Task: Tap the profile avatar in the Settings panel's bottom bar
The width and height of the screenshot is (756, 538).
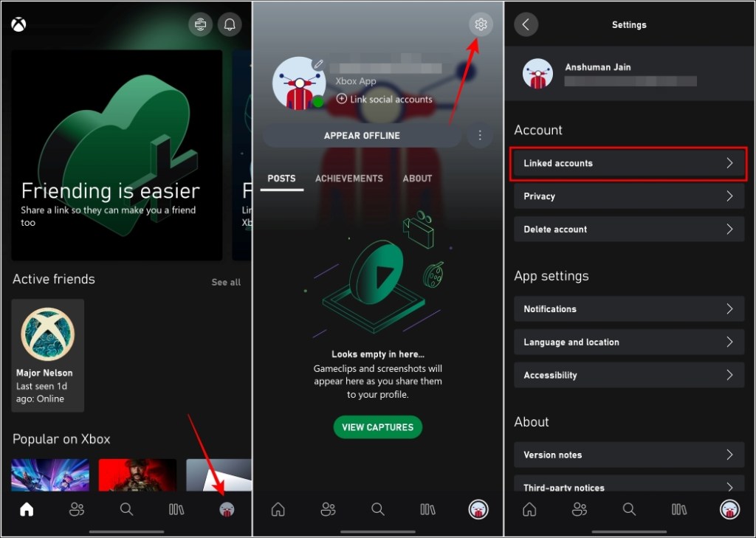Action: click(x=730, y=509)
